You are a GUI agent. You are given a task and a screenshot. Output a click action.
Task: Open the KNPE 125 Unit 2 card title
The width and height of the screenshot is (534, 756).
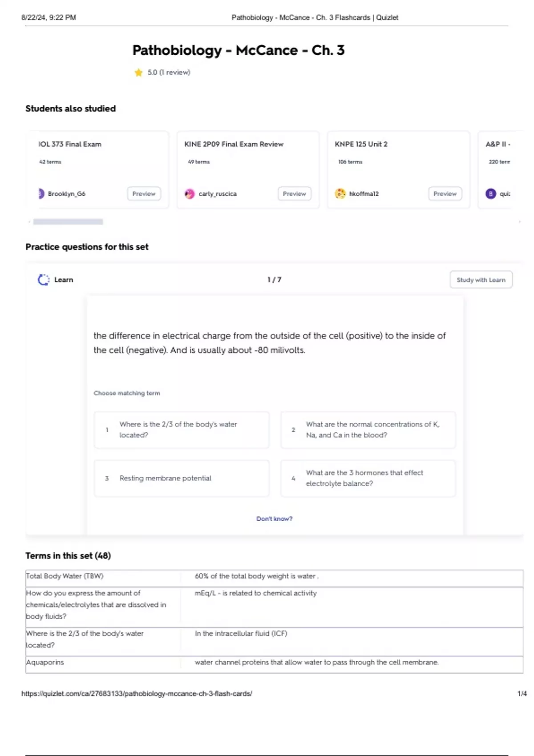(x=361, y=144)
